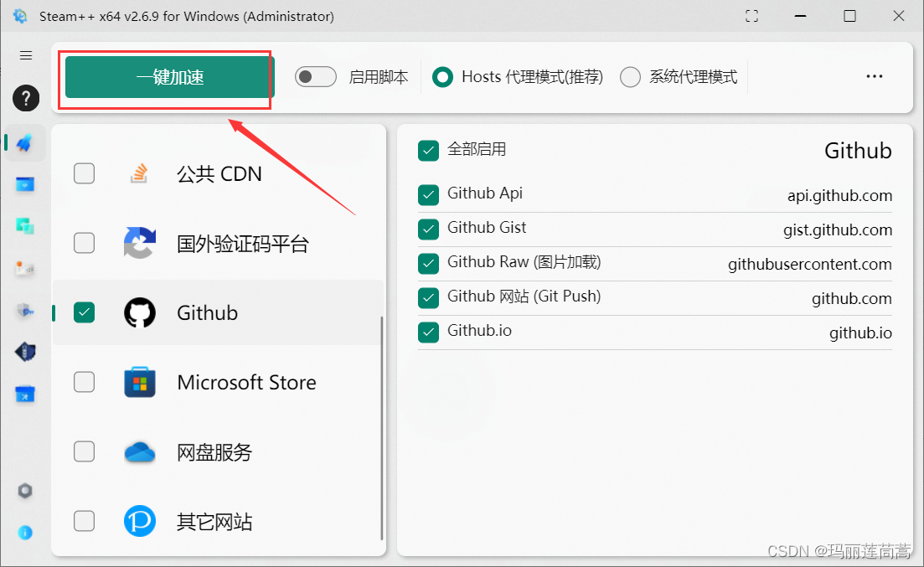Image resolution: width=924 pixels, height=567 pixels.
Task: Select the 公共 CDN list entry
Action: coord(218,173)
